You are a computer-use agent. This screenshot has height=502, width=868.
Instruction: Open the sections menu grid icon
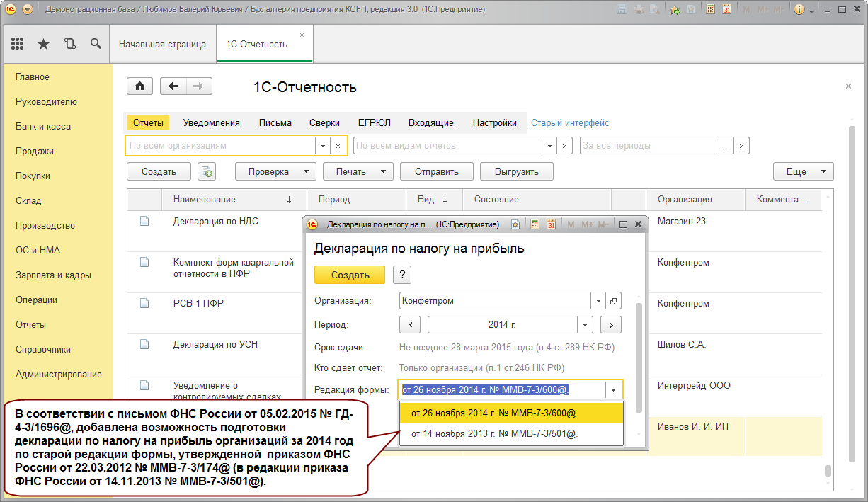[x=18, y=44]
